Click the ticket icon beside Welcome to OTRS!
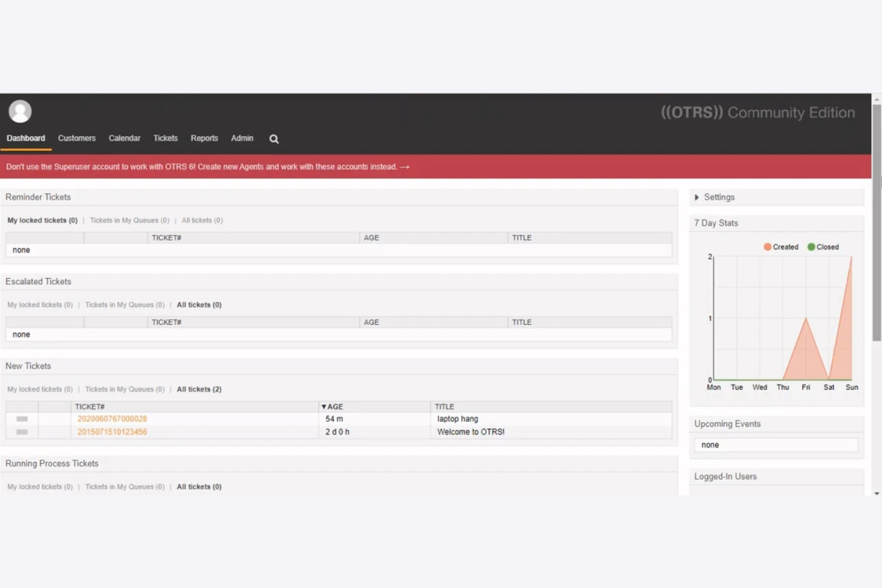The height and width of the screenshot is (588, 882). [x=21, y=432]
